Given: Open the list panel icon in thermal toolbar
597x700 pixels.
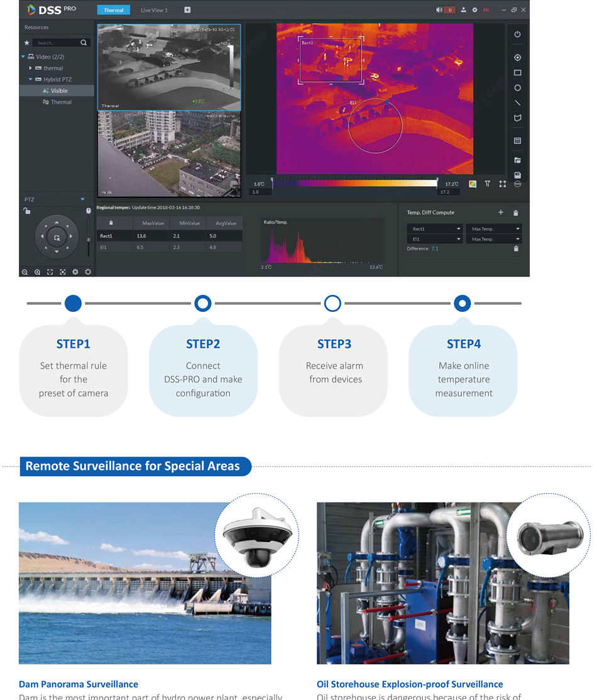Looking at the screenshot, I should [517, 141].
